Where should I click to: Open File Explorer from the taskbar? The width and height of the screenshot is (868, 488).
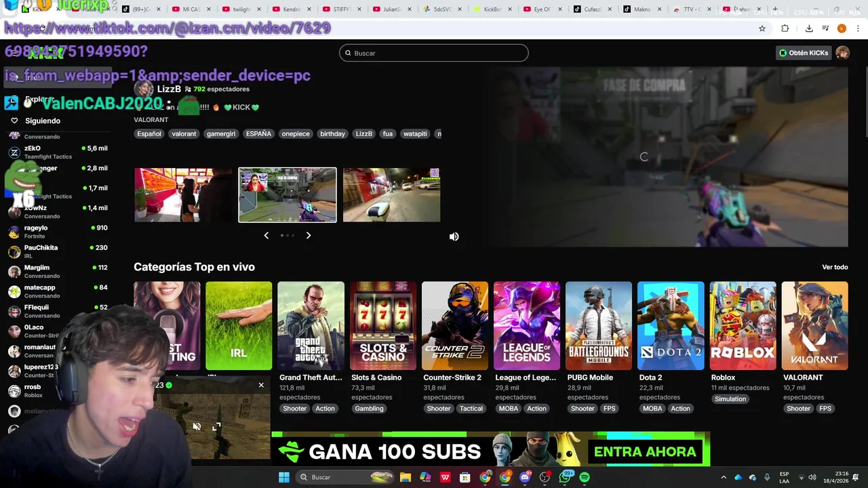click(406, 477)
